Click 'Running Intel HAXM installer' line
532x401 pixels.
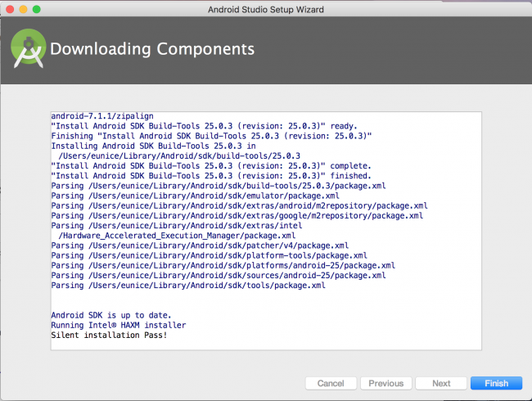tap(119, 326)
